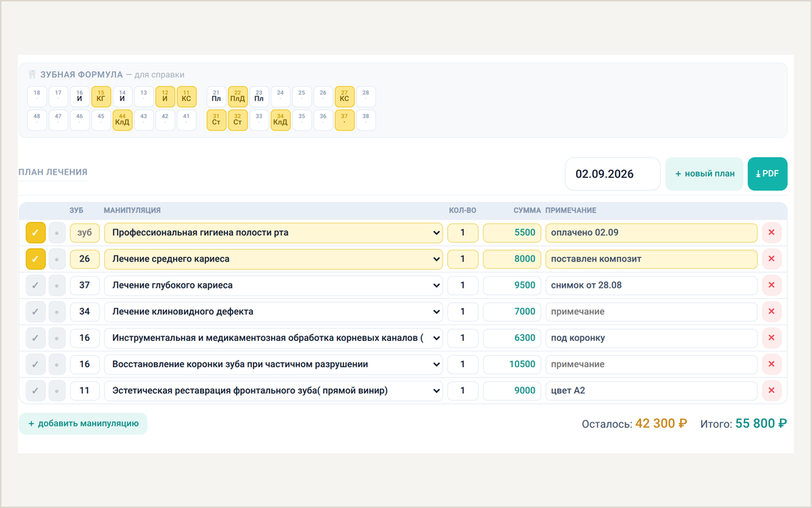Viewport: 812px width, 508px height.
Task: Click the dot button in the Лечение клиновидного дефекта row
Action: (57, 312)
